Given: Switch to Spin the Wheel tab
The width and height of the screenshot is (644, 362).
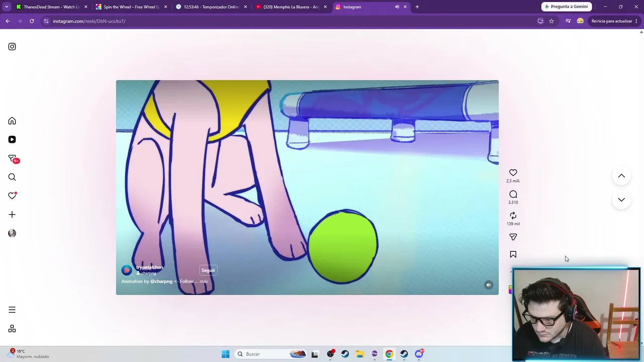Looking at the screenshot, I should point(131,7).
